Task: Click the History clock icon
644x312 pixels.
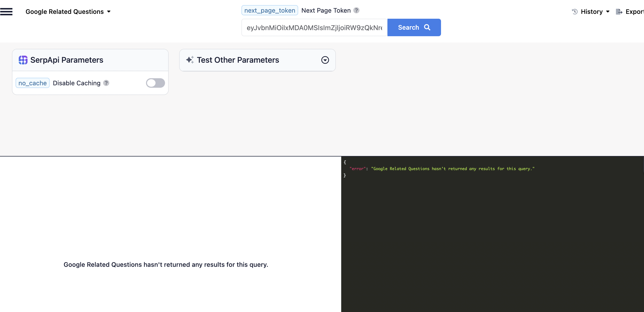Action: 574,11
